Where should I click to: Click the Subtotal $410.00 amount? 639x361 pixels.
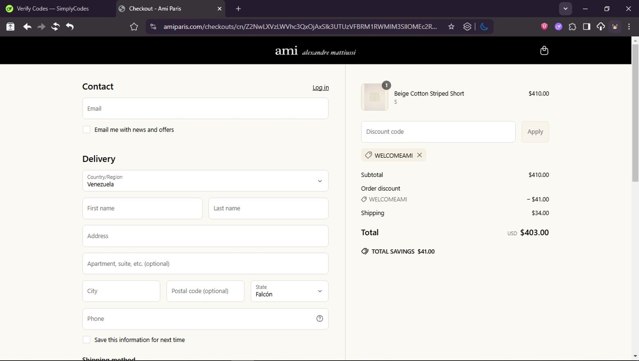(538, 175)
